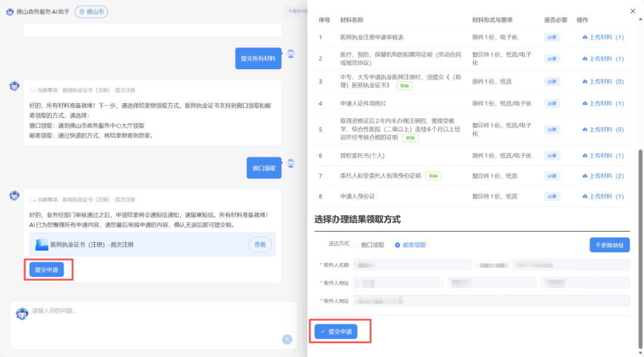Click the 操作 column header

click(583, 20)
